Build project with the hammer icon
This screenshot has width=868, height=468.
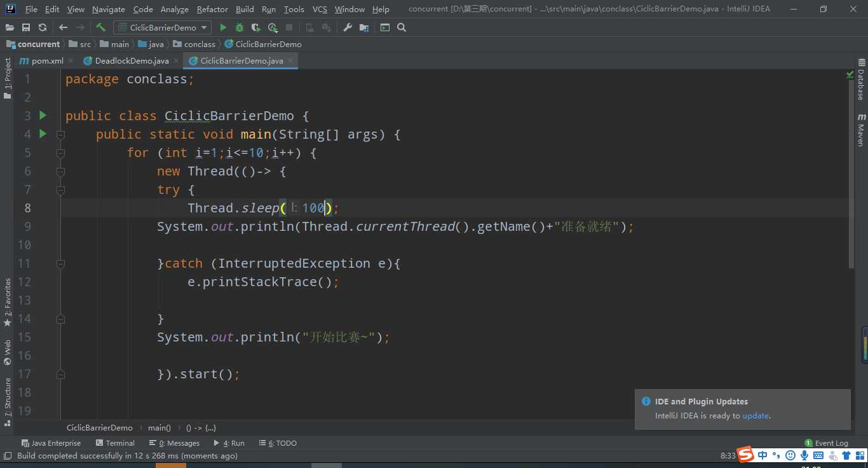click(x=100, y=27)
